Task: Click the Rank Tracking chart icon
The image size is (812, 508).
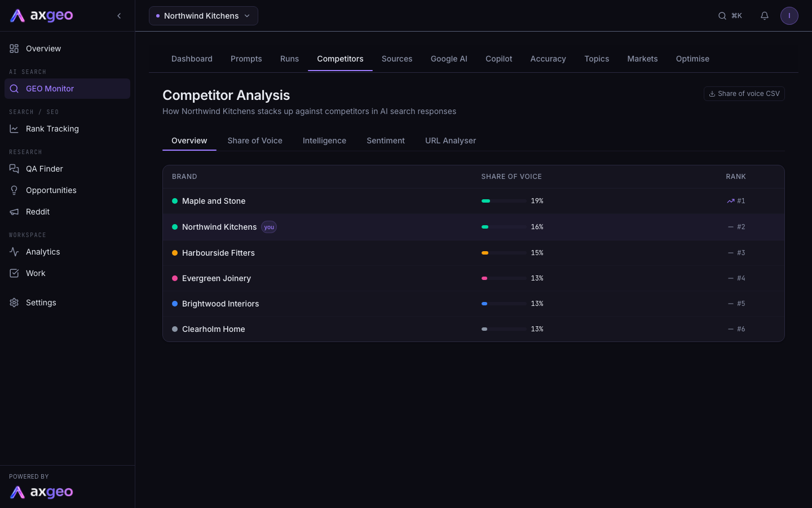Action: 14,129
